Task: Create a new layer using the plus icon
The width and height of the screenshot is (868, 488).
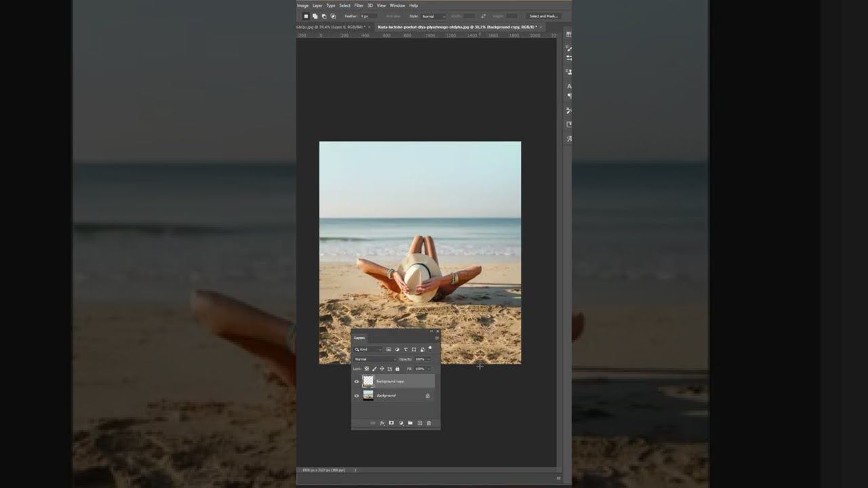Action: coord(419,423)
